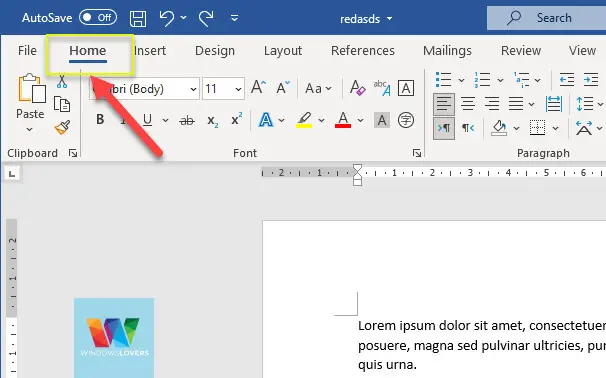Select Align Left paragraph button
606x378 pixels.
444,104
